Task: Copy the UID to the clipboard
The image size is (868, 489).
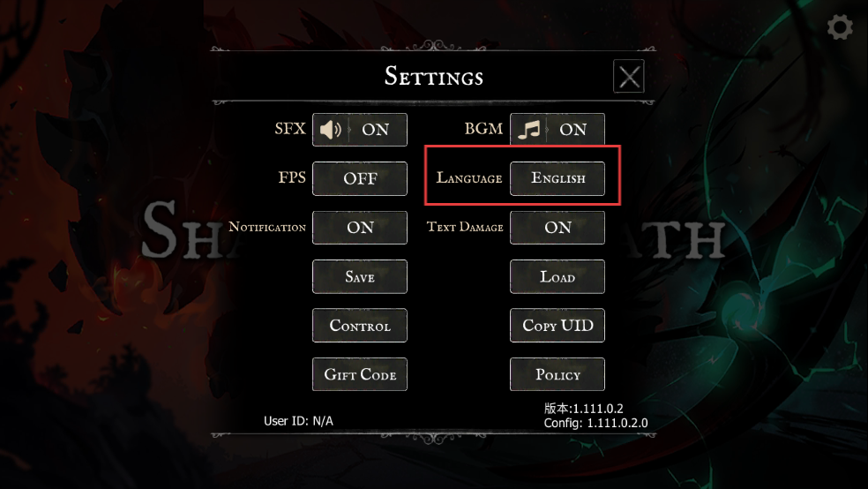Action: pos(557,325)
